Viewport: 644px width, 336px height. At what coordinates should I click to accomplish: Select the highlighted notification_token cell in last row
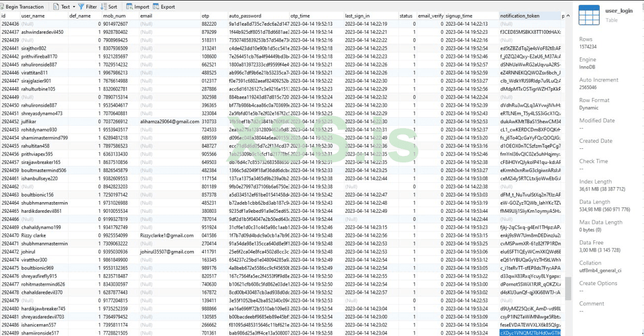(530, 333)
